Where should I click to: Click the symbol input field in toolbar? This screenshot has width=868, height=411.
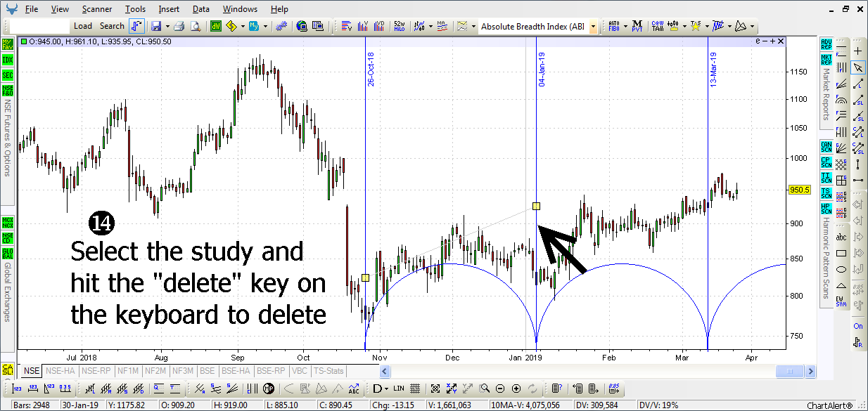click(40, 26)
